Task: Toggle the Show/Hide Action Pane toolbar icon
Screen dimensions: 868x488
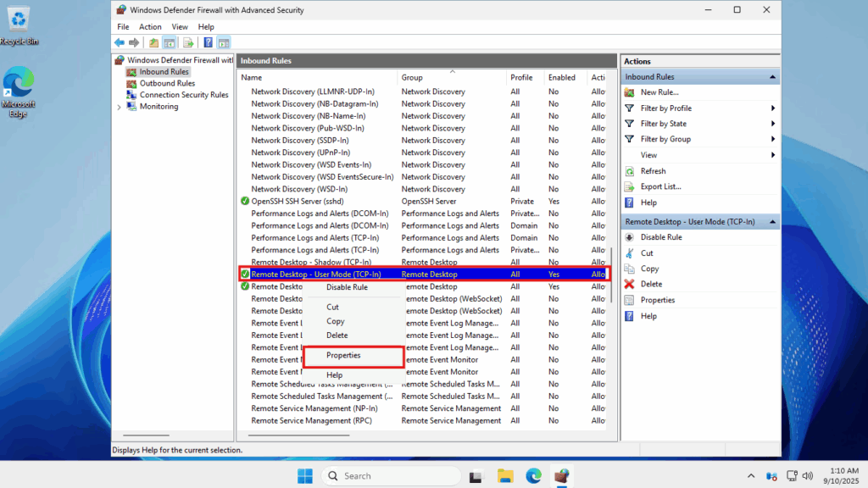Action: point(224,42)
